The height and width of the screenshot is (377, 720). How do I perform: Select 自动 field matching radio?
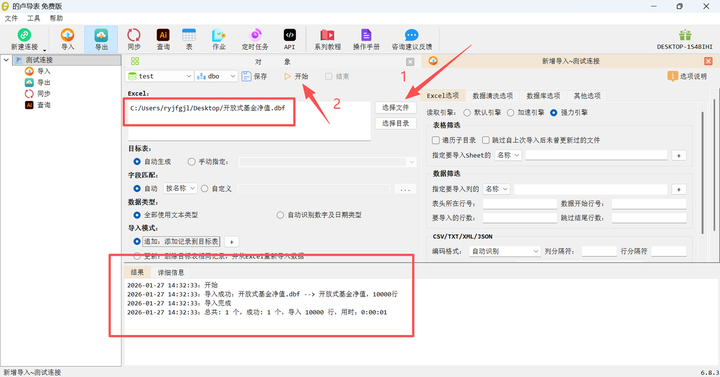(x=137, y=188)
